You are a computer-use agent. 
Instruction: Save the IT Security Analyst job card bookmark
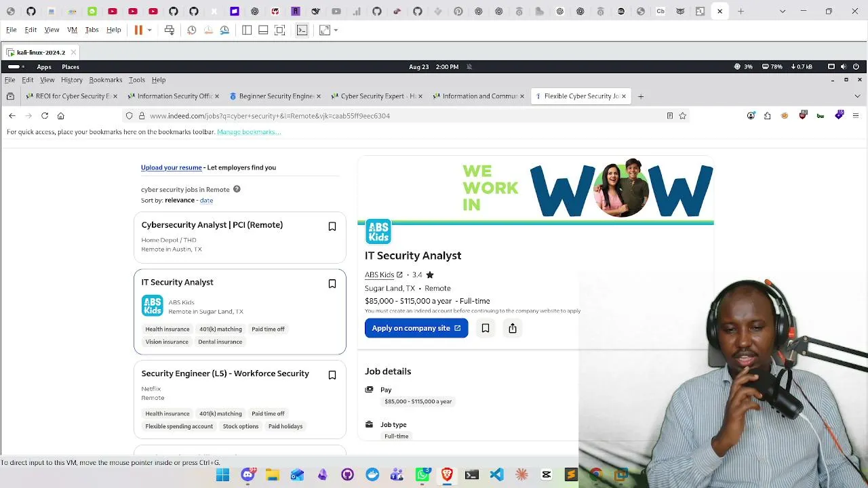point(332,284)
